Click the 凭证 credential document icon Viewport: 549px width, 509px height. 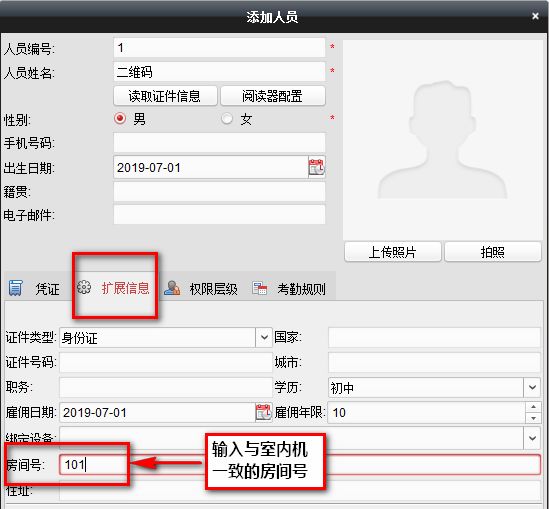click(x=15, y=288)
